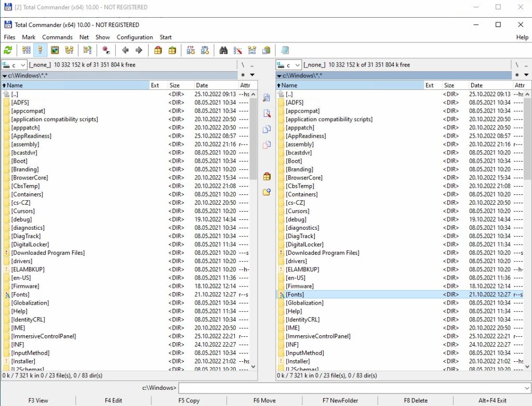Image resolution: width=532 pixels, height=406 pixels.
Task: Click the F8 Delete button
Action: [416, 400]
